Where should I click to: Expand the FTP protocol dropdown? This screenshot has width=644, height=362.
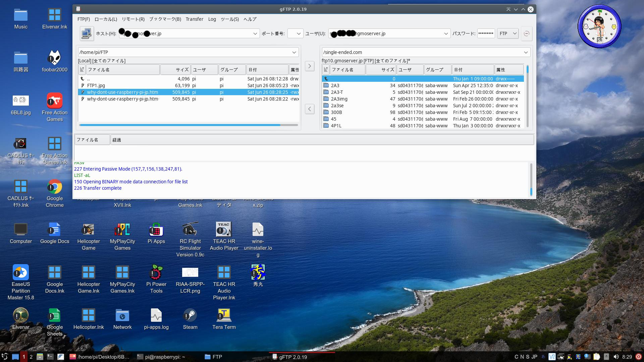coord(515,34)
